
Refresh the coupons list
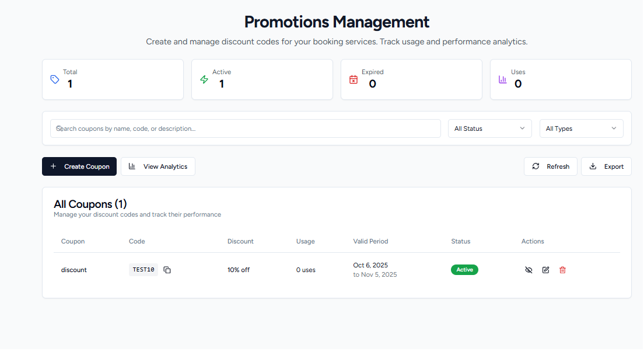pos(550,166)
